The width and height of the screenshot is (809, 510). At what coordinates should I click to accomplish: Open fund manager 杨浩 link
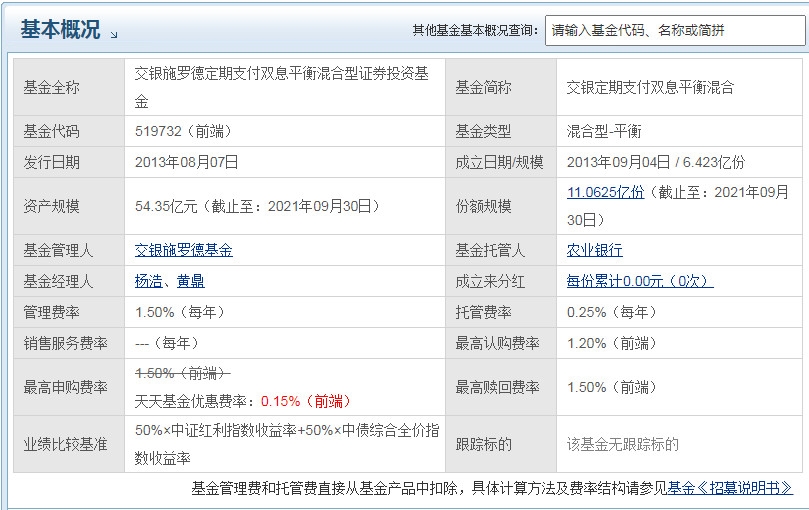[x=149, y=281]
